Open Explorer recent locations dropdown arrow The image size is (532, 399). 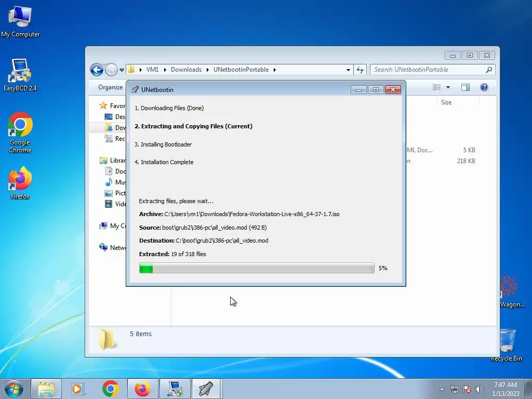pos(122,70)
